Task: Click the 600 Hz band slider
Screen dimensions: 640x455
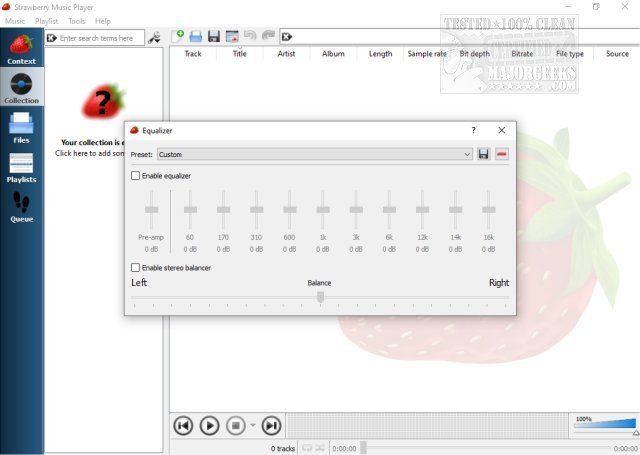Action: click(290, 210)
